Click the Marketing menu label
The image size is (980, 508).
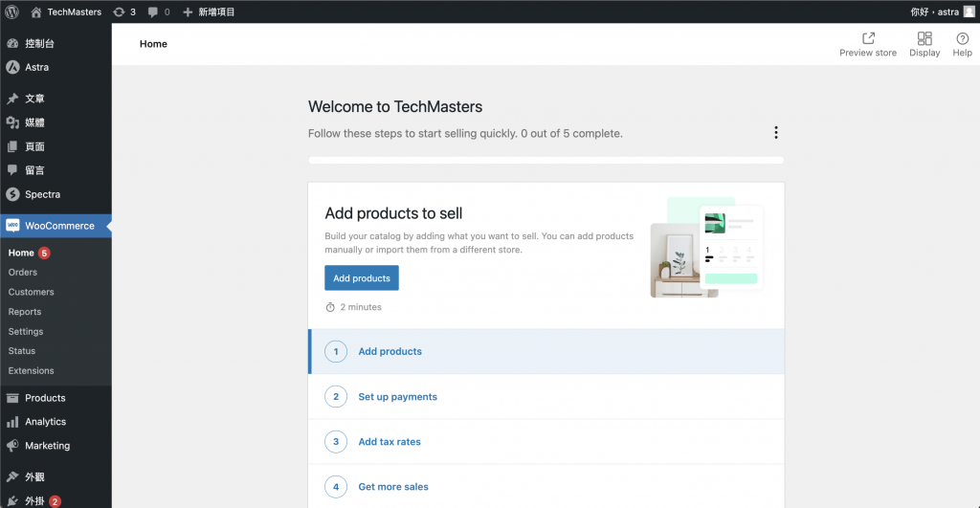(48, 446)
